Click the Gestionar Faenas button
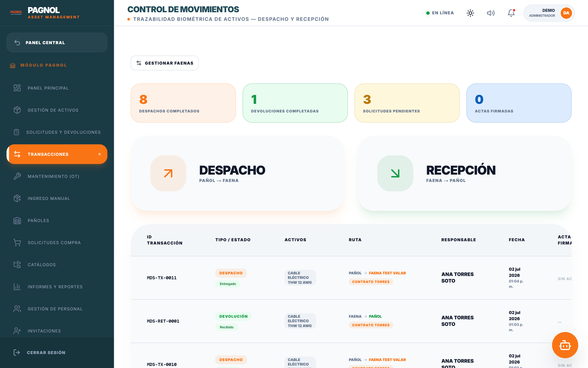Viewport: 588px width, 368px height. click(x=165, y=63)
